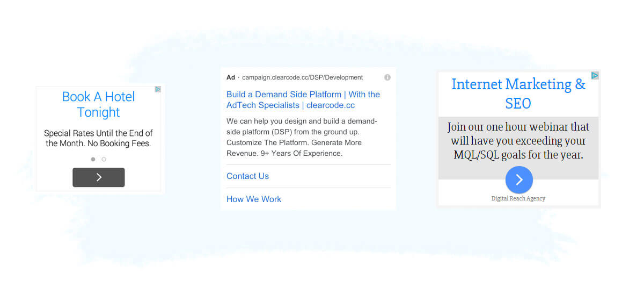Click the blue circular arrow button
Image resolution: width=644 pixels, height=287 pixels.
[x=519, y=180]
